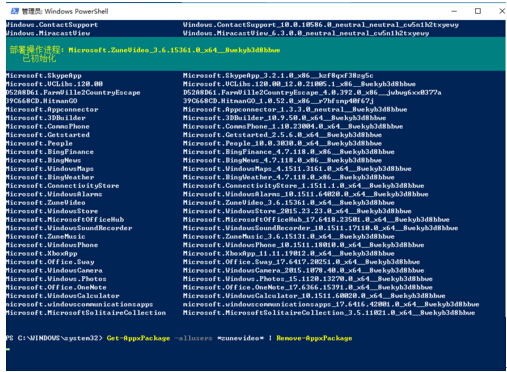Click the Remove-AppxPackage command text
Screen dimensions: 507x372
314,338
